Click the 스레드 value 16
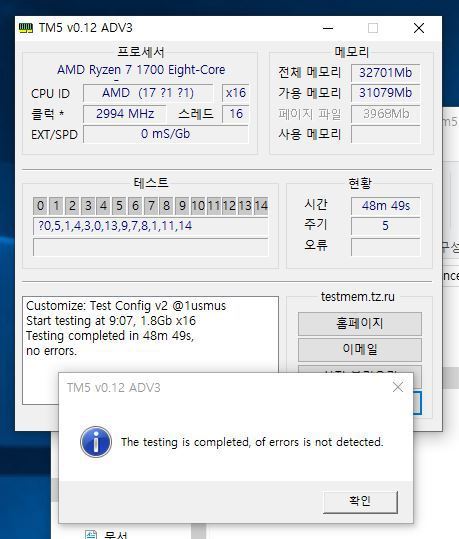459x539 pixels. tap(236, 114)
